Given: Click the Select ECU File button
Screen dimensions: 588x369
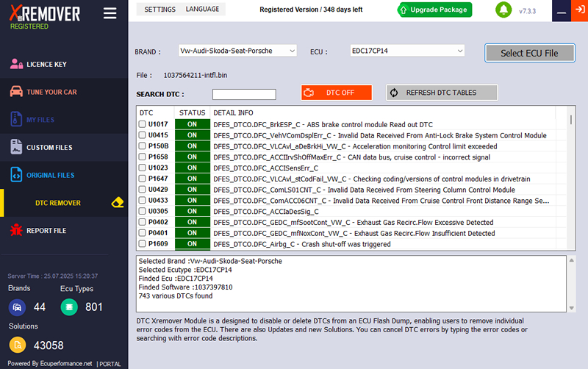Looking at the screenshot, I should pyautogui.click(x=529, y=53).
